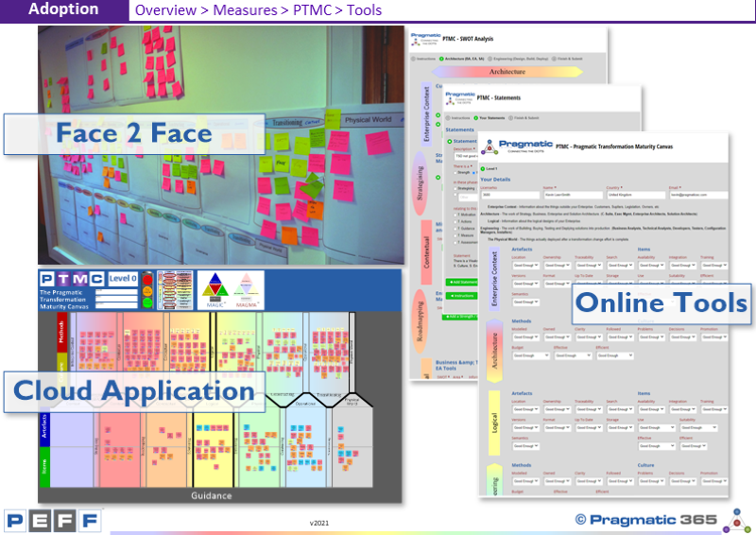Click the Name input field
756x535 pixels.
pos(574,195)
